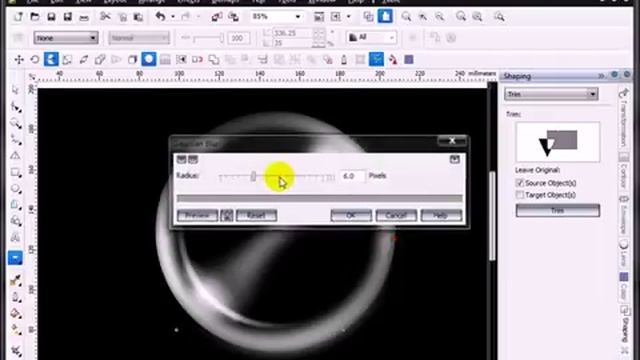Screen dimensions: 640x360
Task: Click the highlighted circle icon in the third toolbar
Action: 149,59
